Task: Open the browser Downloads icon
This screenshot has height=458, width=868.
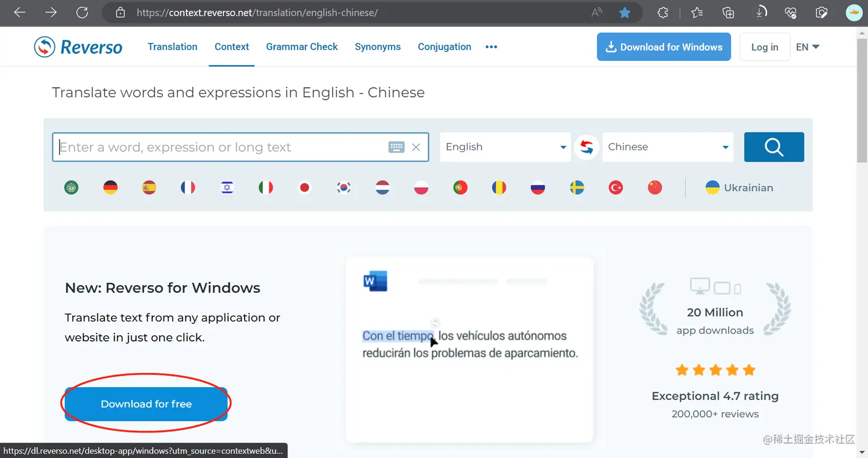Action: click(760, 13)
